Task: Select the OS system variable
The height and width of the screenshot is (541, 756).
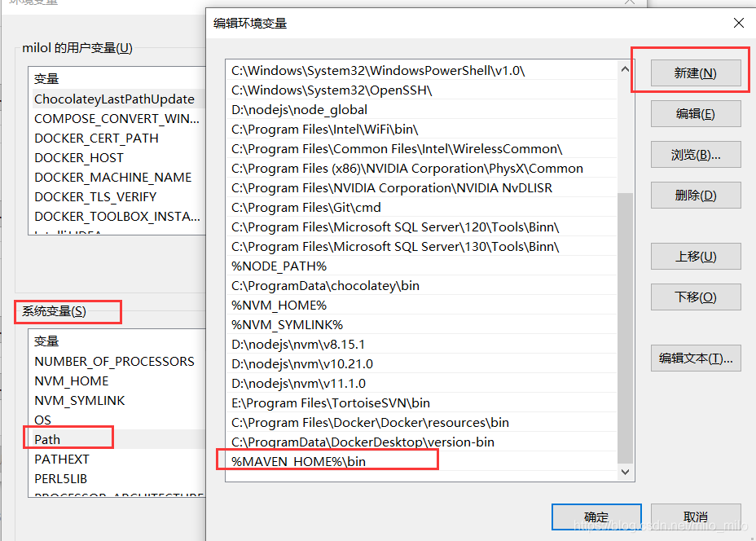Action: (117, 420)
